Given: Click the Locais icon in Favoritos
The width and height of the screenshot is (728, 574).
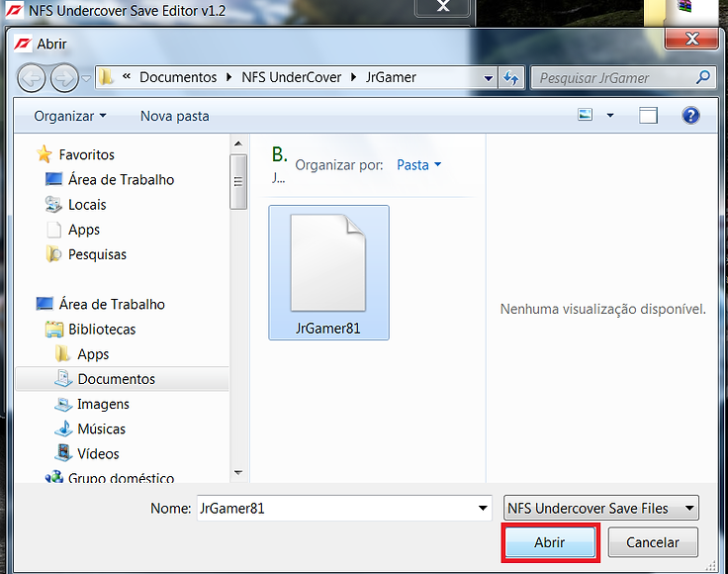Looking at the screenshot, I should (x=53, y=204).
